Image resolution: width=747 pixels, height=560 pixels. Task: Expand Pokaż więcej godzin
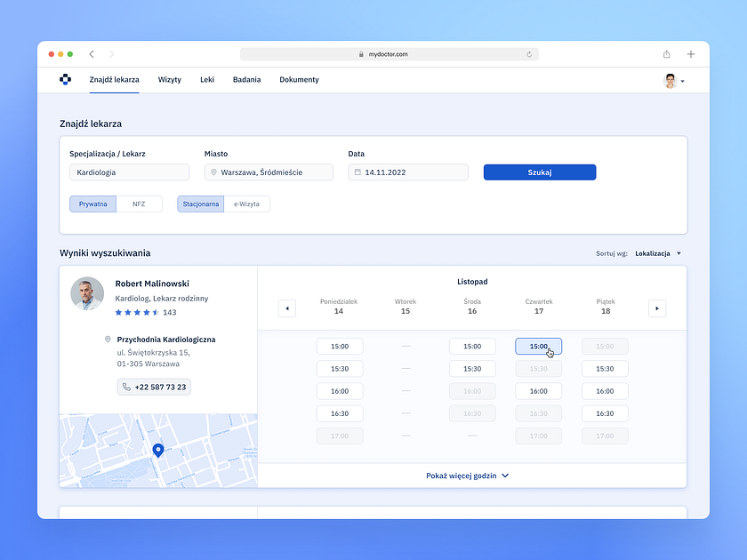click(467, 476)
